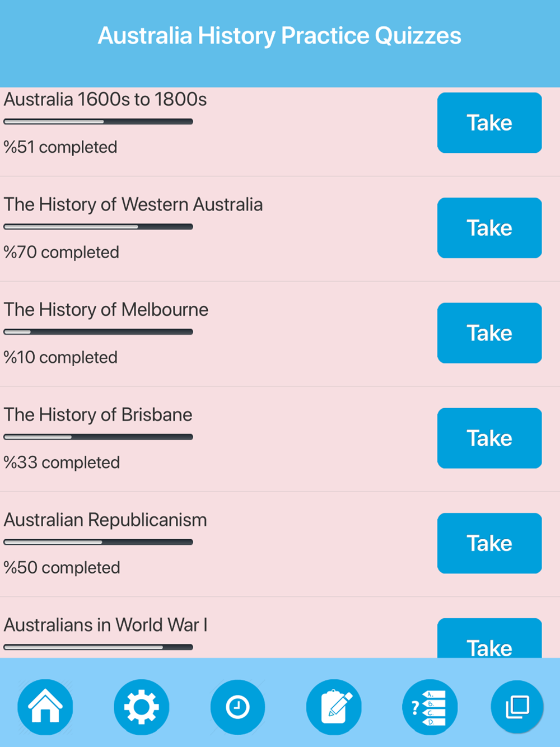
Task: Click the Australia 1600s to 1800s progress bar
Action: click(x=99, y=122)
